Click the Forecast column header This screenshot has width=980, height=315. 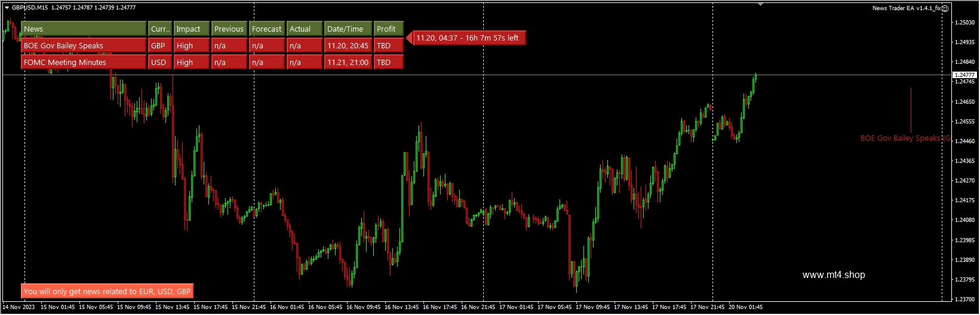click(266, 29)
